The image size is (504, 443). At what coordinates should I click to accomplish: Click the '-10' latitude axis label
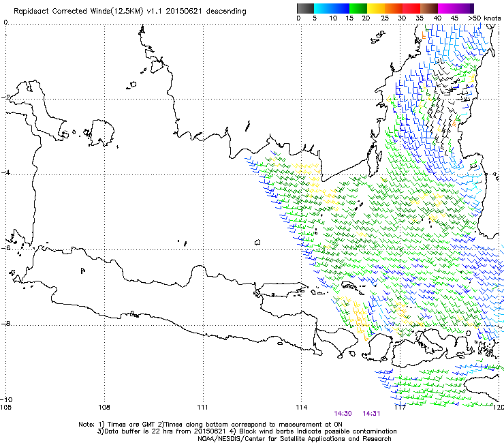6,399
